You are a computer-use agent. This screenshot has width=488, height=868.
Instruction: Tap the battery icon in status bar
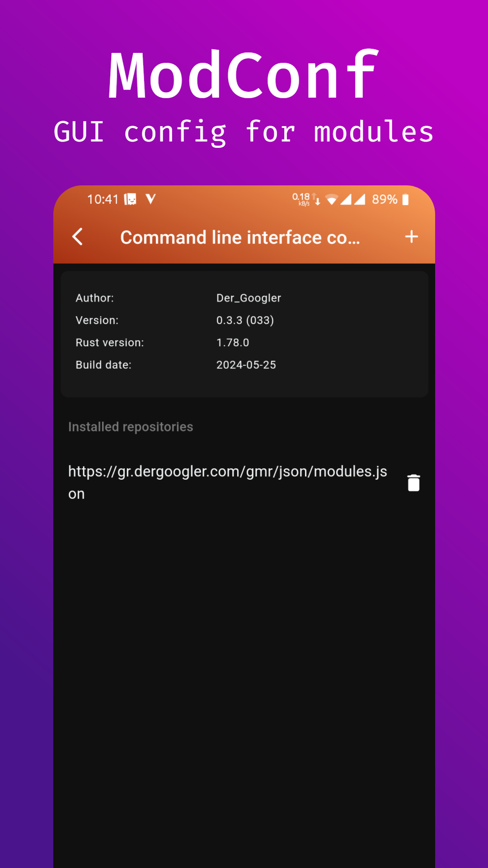(405, 199)
